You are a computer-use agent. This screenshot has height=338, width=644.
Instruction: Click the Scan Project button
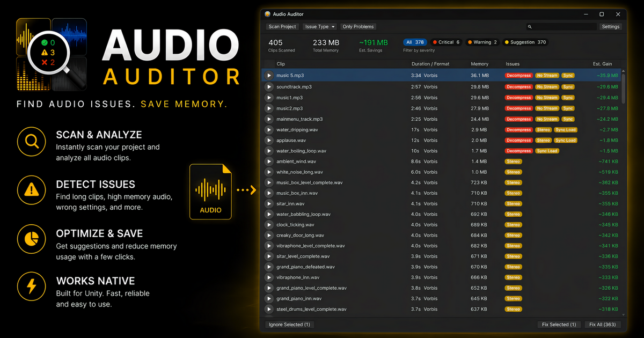point(282,27)
